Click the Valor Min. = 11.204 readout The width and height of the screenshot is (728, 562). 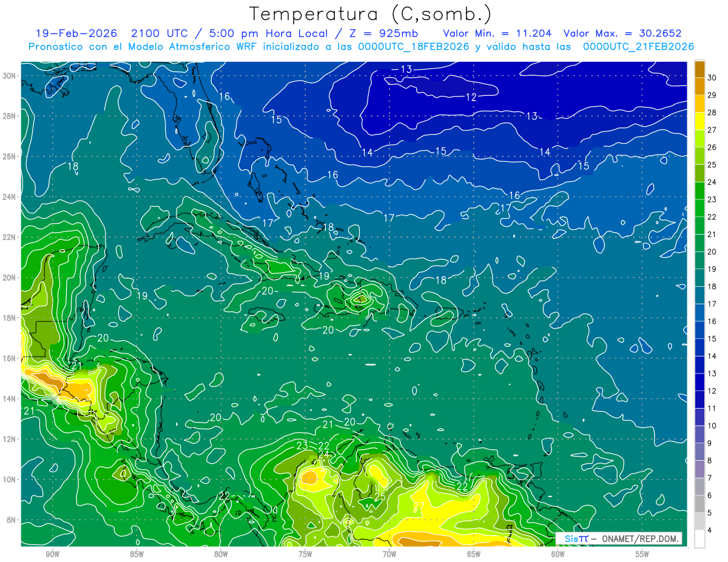tap(497, 34)
